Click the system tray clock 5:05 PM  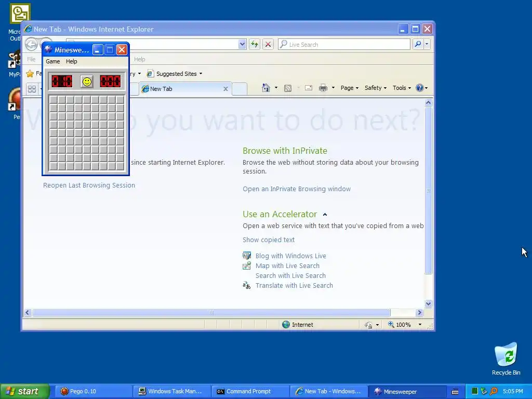[x=513, y=392]
